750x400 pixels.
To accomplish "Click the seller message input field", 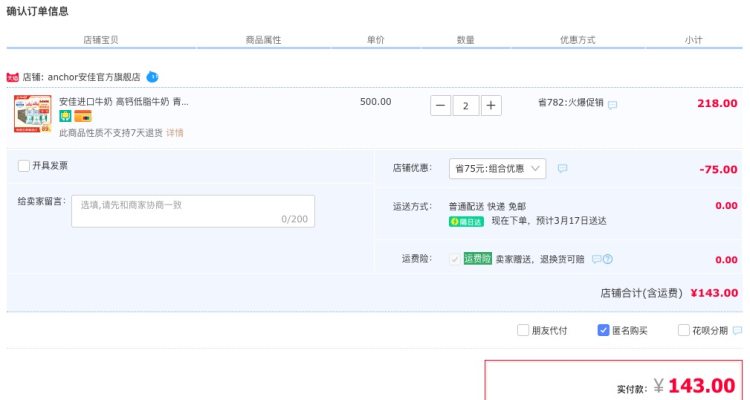I will tap(193, 211).
